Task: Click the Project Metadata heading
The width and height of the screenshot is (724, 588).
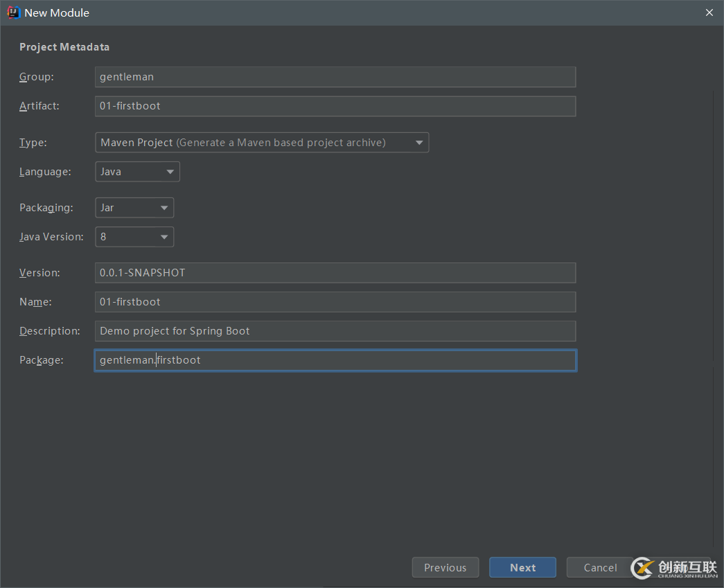Action: (x=64, y=47)
